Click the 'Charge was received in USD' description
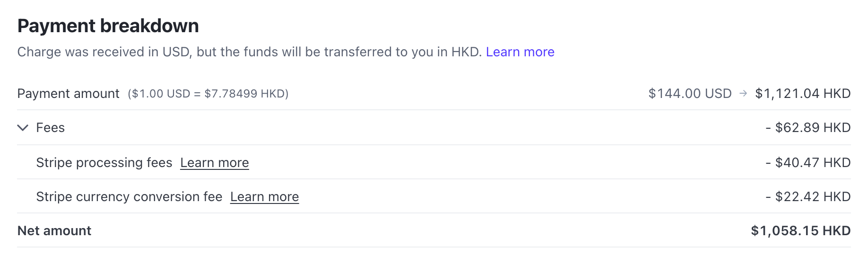Viewport: 868px width, 265px height. 104,52
